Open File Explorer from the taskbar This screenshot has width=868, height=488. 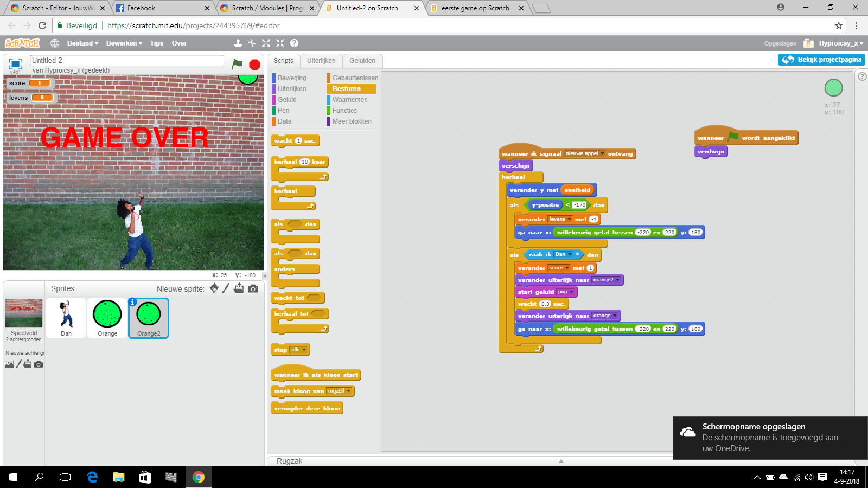(118, 477)
